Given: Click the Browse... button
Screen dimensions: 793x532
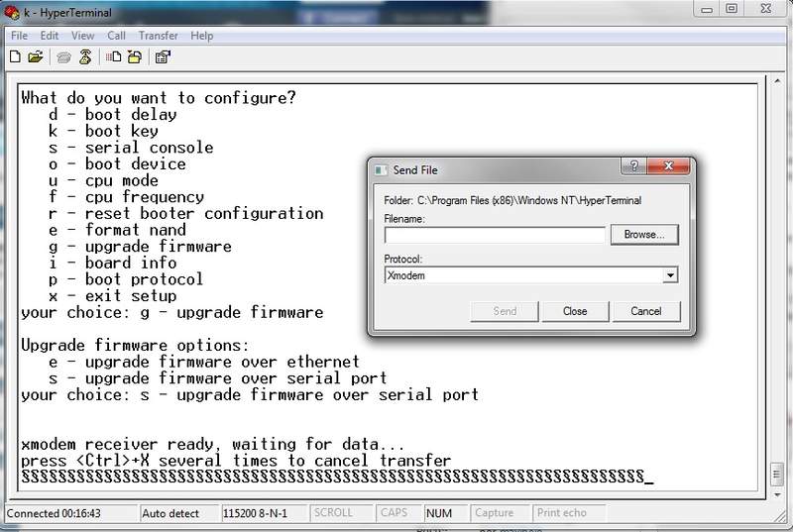Looking at the screenshot, I should (x=644, y=235).
